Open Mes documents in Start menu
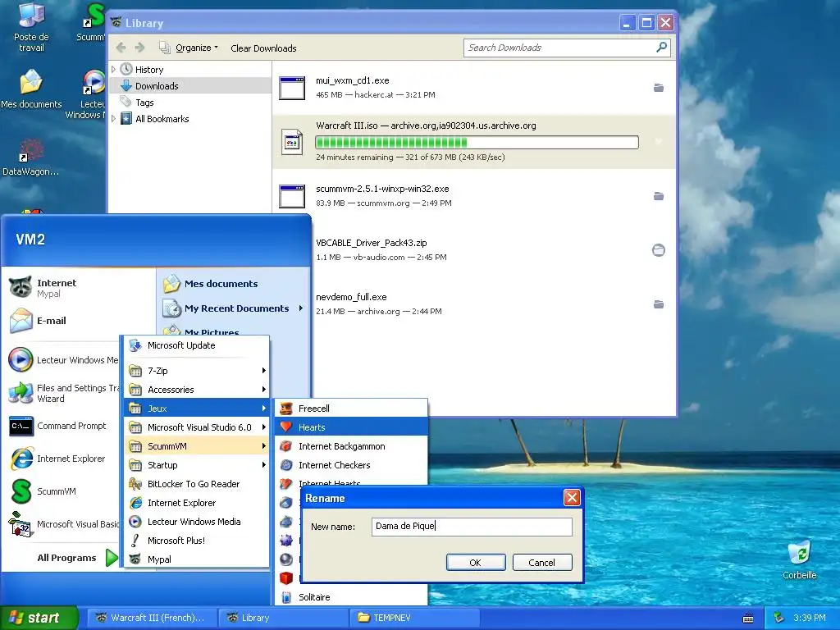This screenshot has width=840, height=630. 211,283
